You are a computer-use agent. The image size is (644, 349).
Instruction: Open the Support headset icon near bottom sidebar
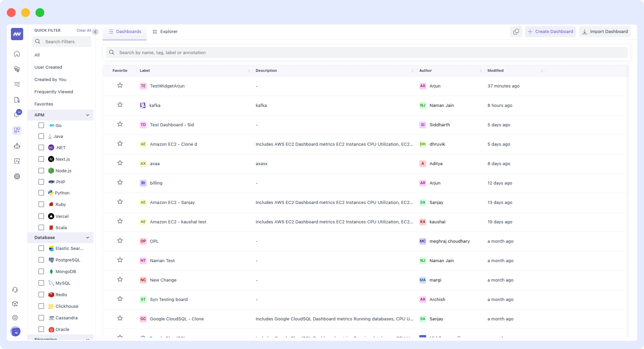[x=15, y=290]
